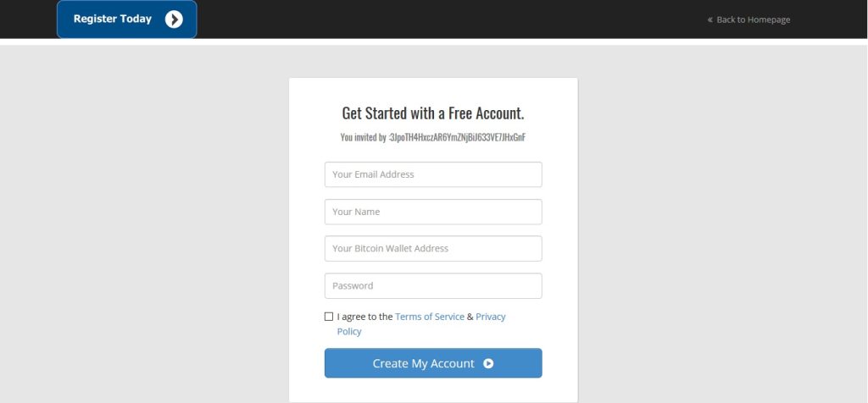Go Back to Homepage via header link
This screenshot has width=868, height=403.
tap(754, 20)
